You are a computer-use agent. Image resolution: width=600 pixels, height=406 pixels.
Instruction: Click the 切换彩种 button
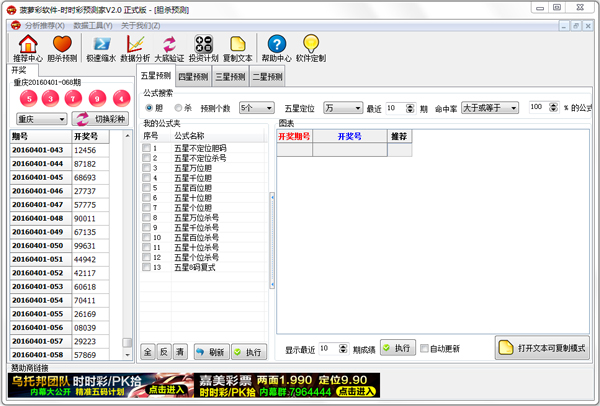tap(100, 119)
